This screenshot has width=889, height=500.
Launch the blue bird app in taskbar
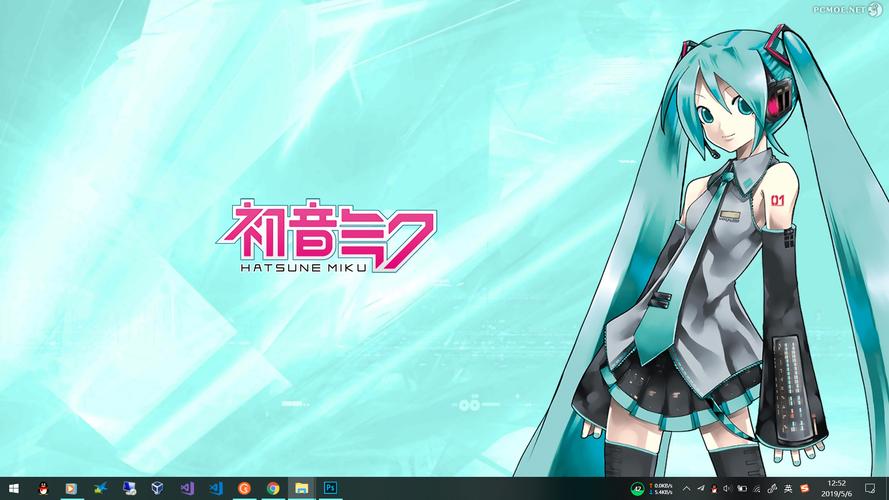click(100, 488)
